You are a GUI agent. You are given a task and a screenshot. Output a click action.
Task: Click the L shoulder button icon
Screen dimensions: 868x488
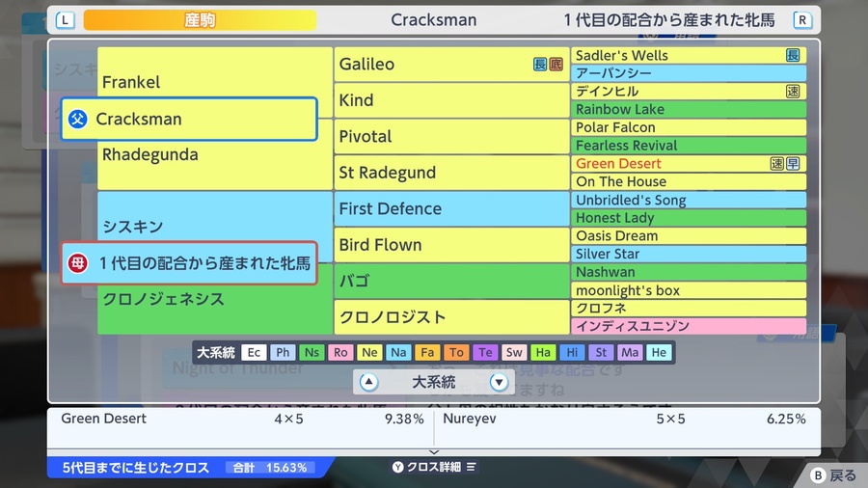point(65,20)
